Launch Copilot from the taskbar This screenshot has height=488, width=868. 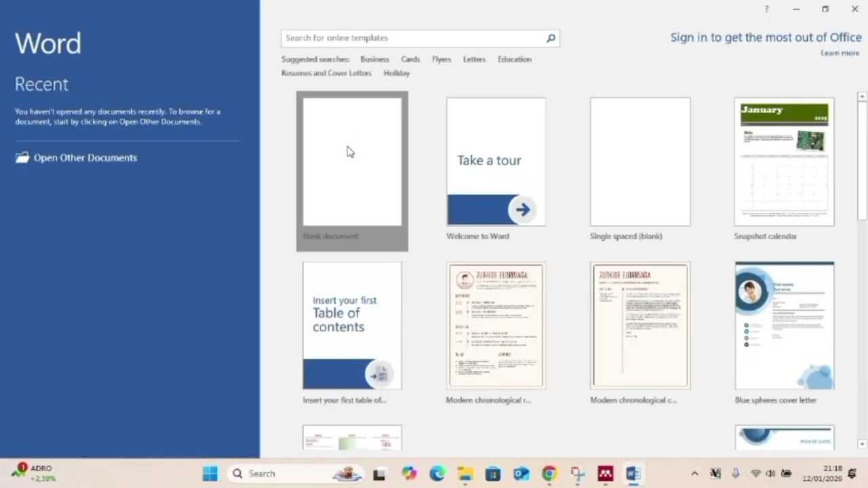(409, 473)
